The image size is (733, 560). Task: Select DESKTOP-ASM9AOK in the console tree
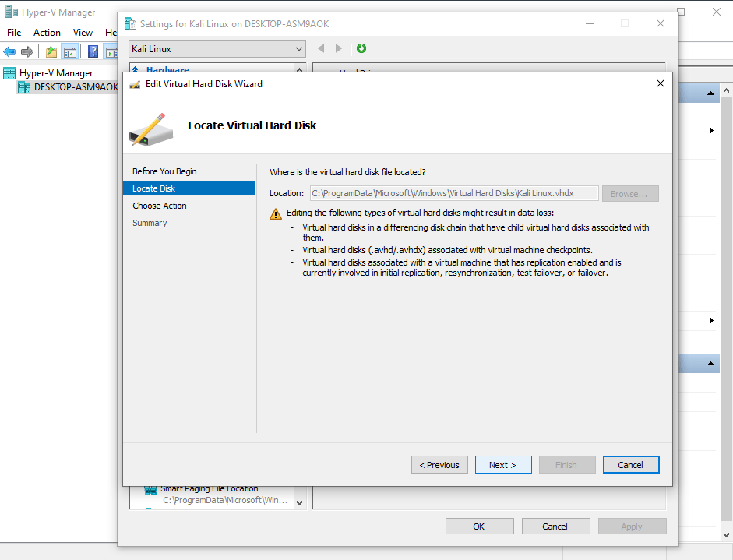coord(76,87)
